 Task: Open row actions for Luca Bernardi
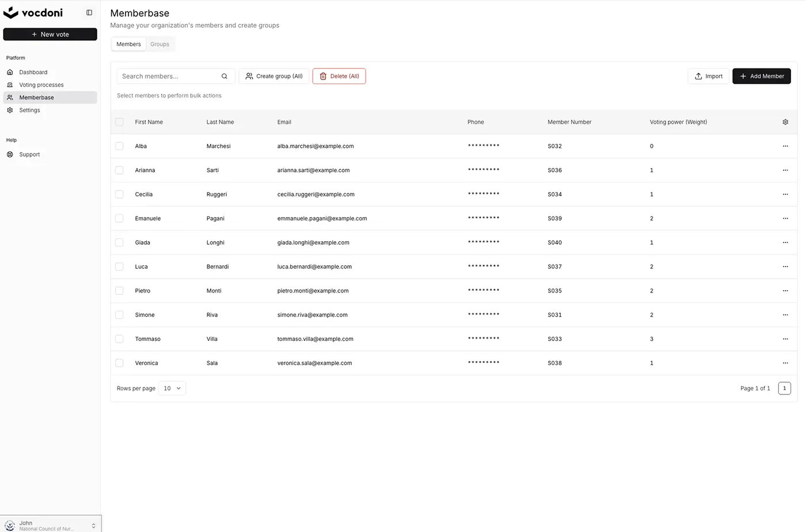coord(785,267)
